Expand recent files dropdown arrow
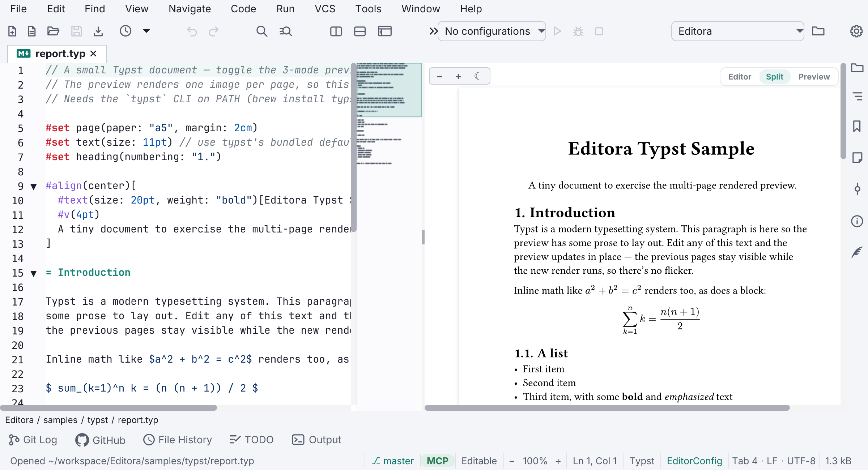868x470 pixels. 146,31
